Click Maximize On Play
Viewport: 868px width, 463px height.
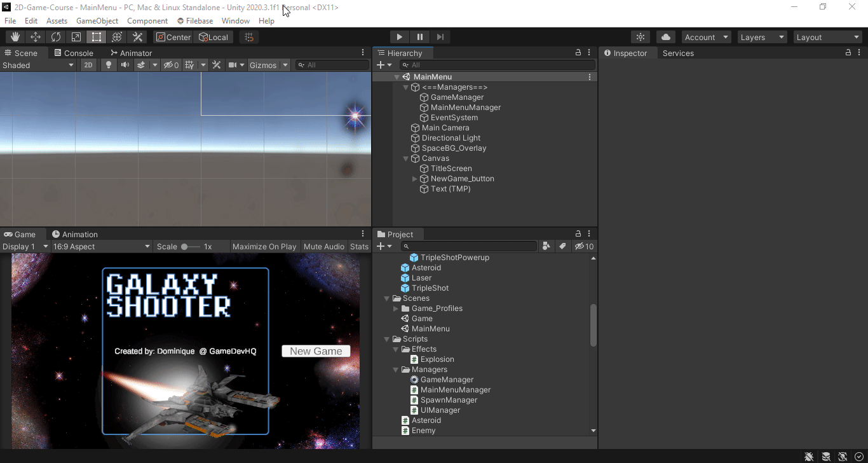[264, 246]
